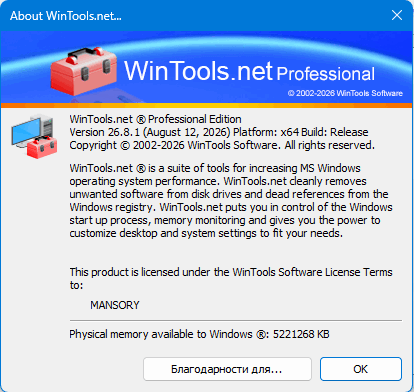The height and width of the screenshot is (392, 414).
Task: Click the horizontal separator above memory info
Action: point(236,320)
